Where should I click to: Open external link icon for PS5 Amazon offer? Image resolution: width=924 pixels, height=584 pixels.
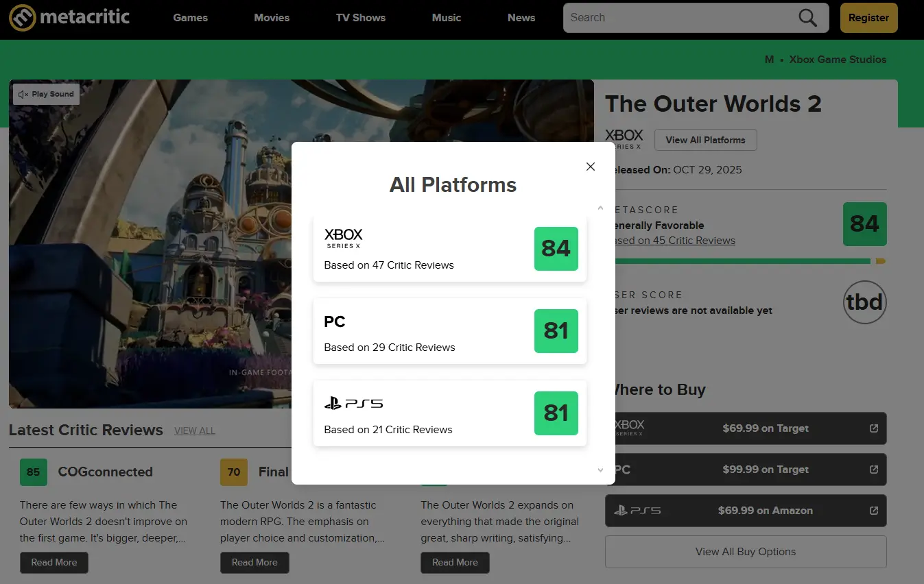[873, 511]
